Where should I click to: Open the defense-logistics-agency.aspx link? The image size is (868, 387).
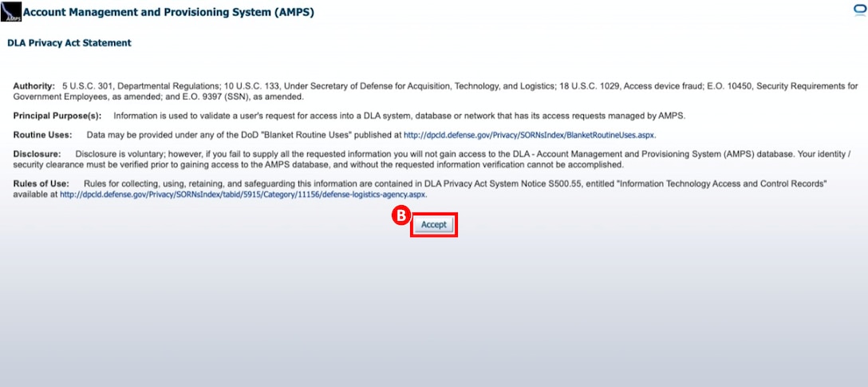click(x=243, y=195)
